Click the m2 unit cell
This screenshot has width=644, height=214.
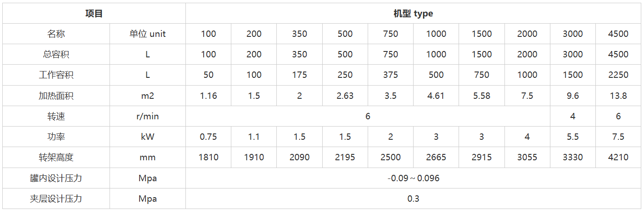point(147,96)
